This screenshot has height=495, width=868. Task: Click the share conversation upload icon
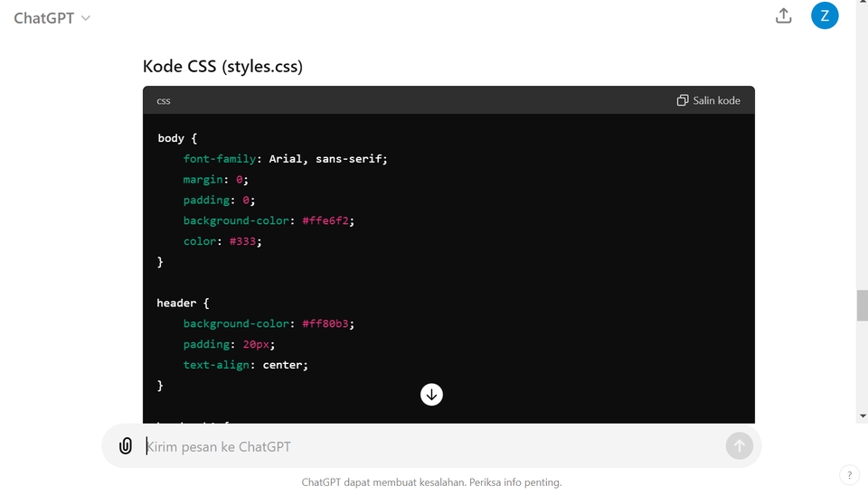783,15
